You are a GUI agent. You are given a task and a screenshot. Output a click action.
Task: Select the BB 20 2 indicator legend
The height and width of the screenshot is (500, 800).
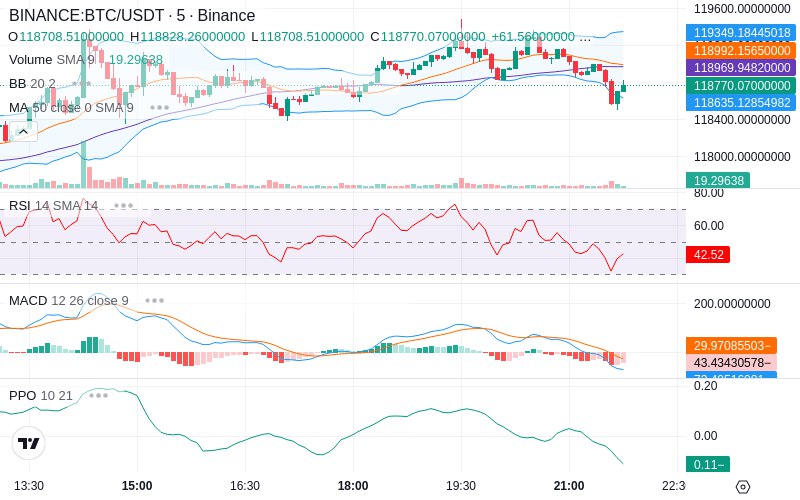click(32, 84)
